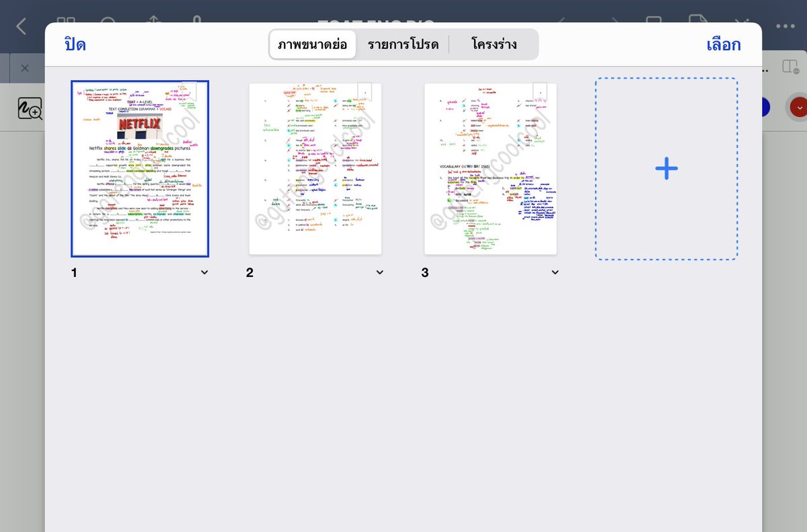Open the split view icon

[790, 66]
